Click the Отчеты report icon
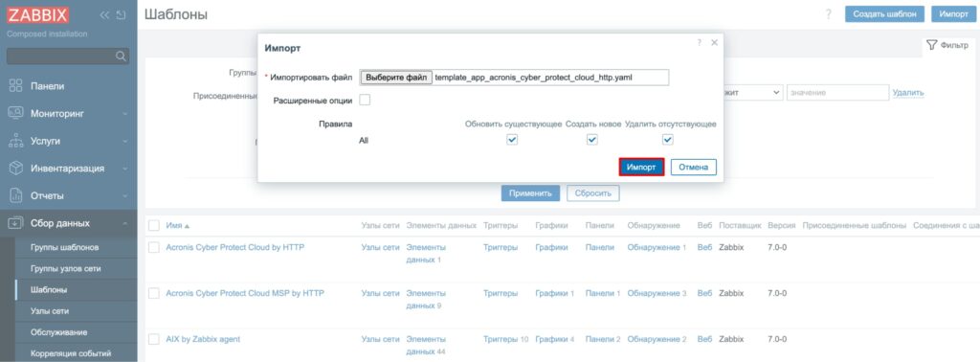 tap(15, 195)
